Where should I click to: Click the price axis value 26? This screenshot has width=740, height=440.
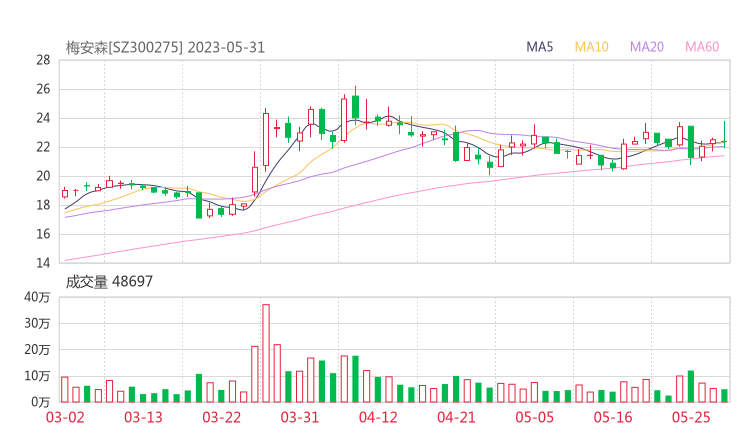[43, 89]
